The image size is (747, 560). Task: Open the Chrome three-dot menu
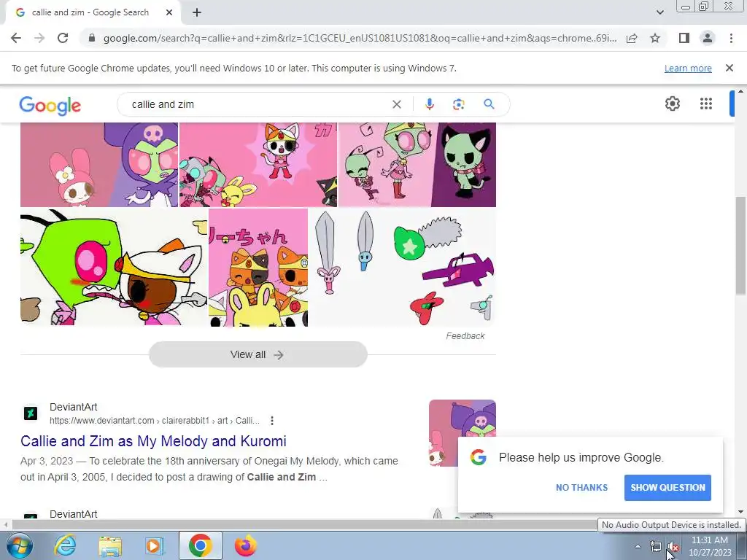click(731, 38)
